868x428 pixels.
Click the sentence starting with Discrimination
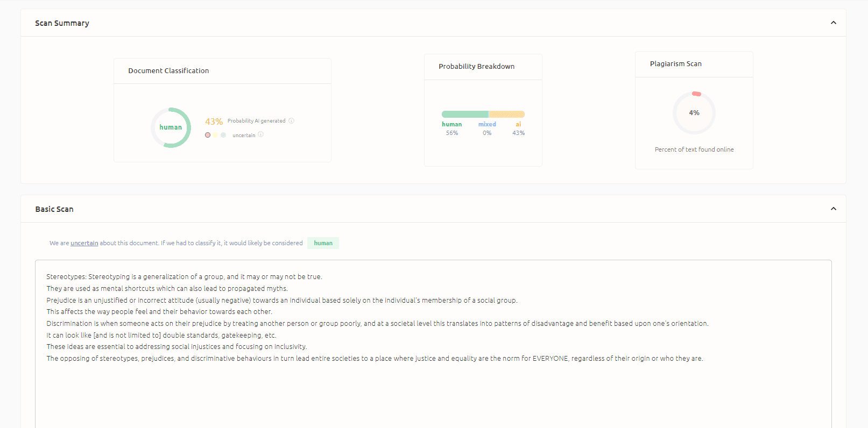click(x=377, y=324)
